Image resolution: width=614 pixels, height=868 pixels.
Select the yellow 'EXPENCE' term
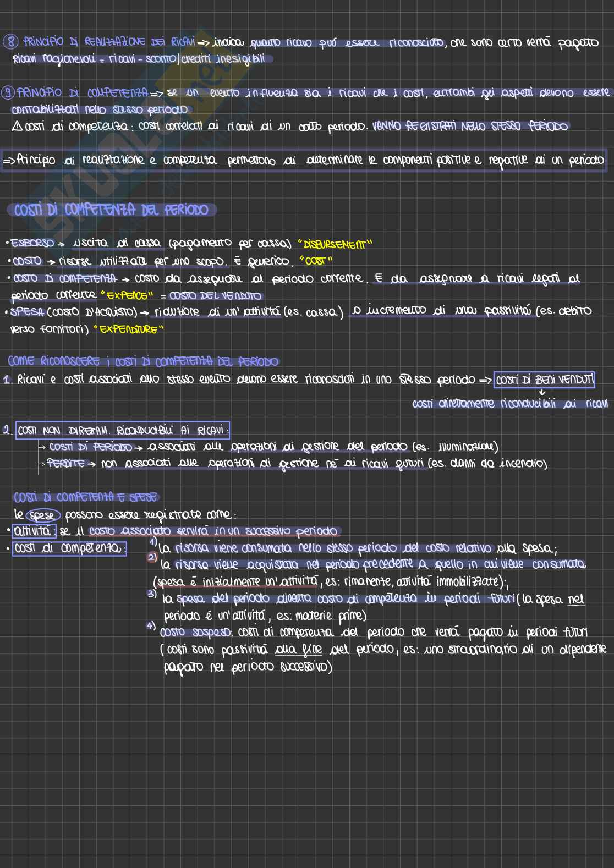coord(127,295)
